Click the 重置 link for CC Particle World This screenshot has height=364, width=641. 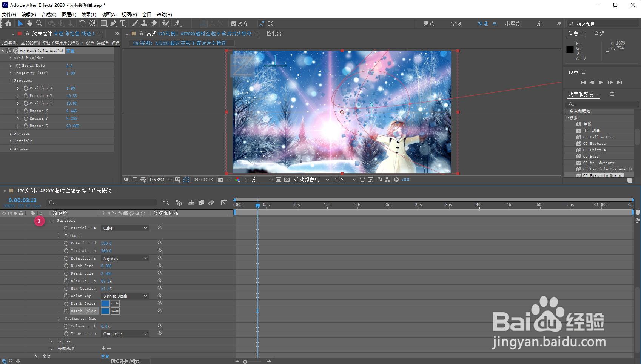pos(71,51)
